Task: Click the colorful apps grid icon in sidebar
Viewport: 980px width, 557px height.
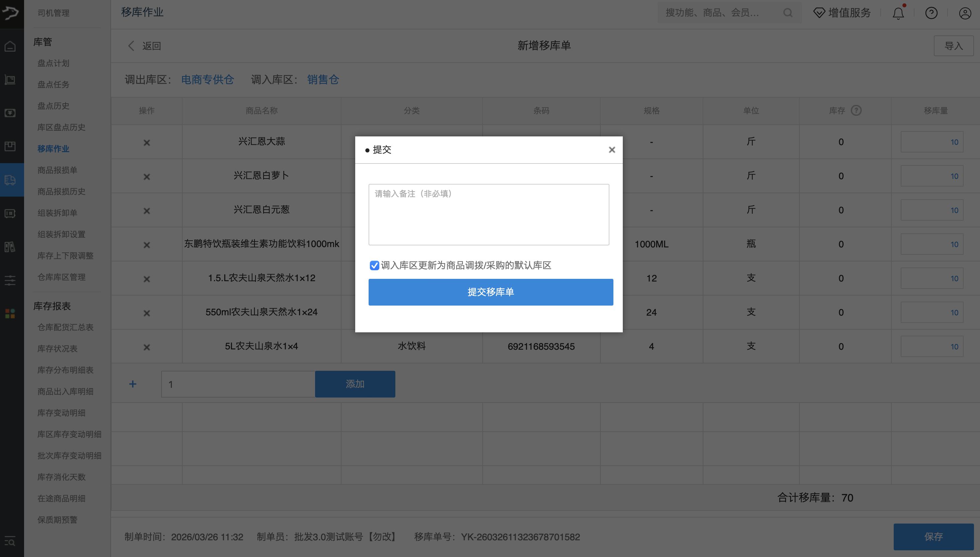Action: pos(10,314)
